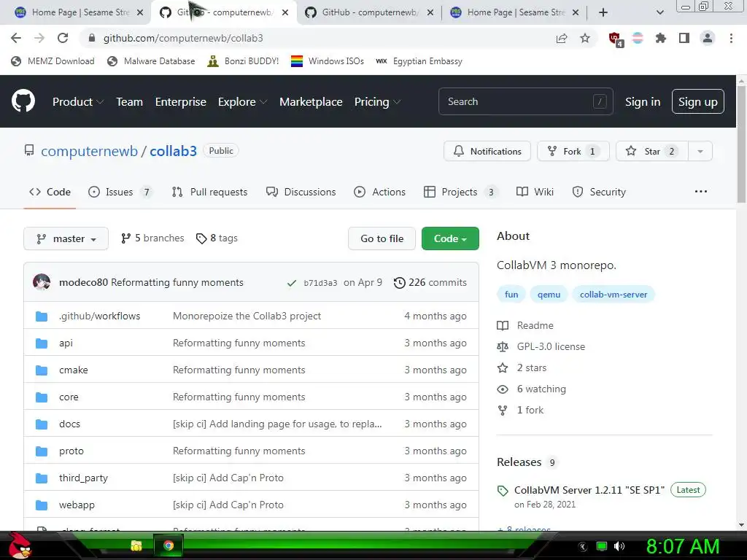The image size is (747, 560).
Task: Click the Go to file button
Action: point(382,238)
